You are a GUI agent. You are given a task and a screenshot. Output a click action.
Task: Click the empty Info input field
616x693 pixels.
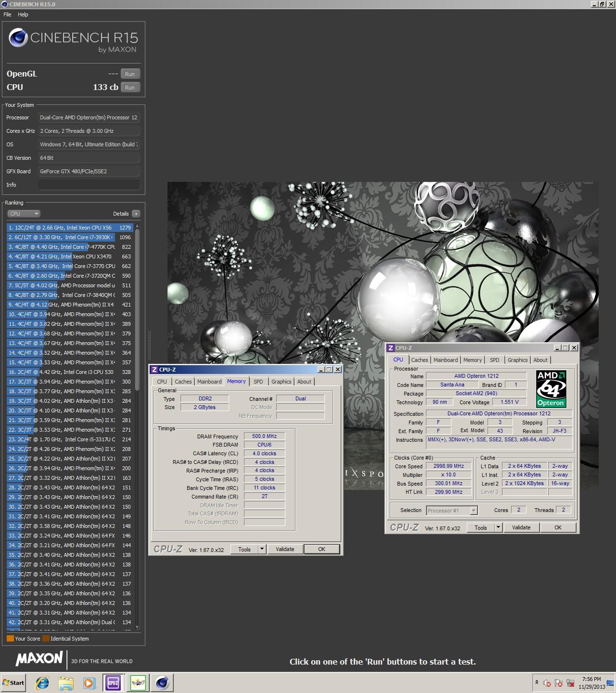[89, 185]
